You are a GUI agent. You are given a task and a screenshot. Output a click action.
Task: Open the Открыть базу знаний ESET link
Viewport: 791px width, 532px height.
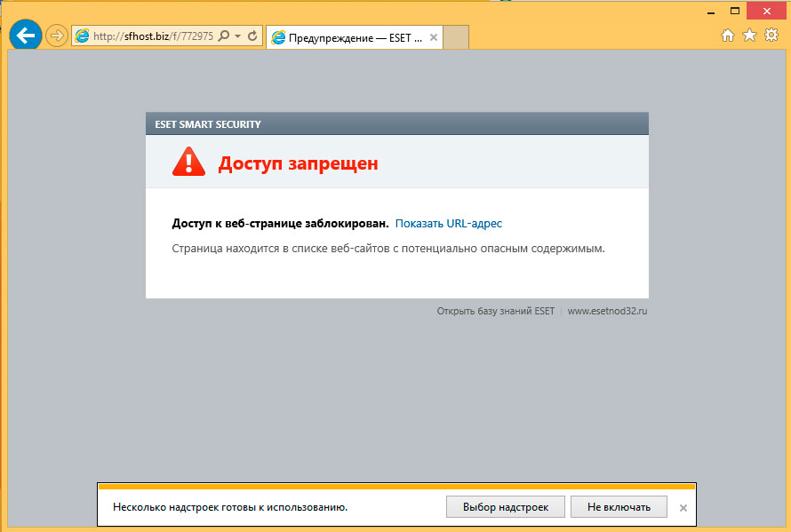495,311
